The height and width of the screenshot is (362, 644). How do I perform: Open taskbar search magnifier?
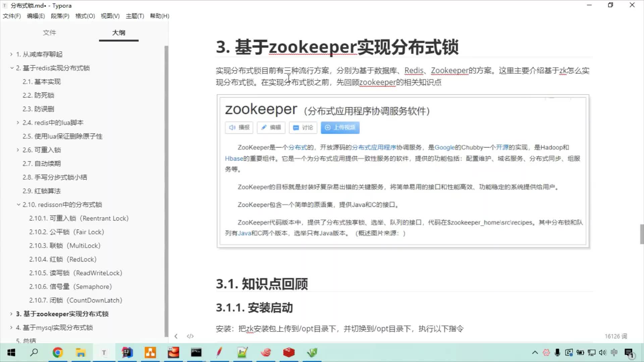point(34,353)
